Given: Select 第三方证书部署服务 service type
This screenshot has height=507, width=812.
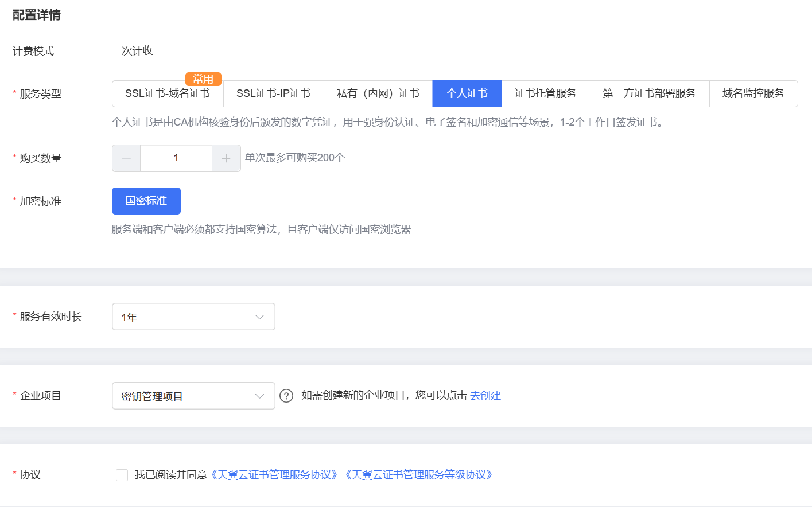Looking at the screenshot, I should (650, 94).
